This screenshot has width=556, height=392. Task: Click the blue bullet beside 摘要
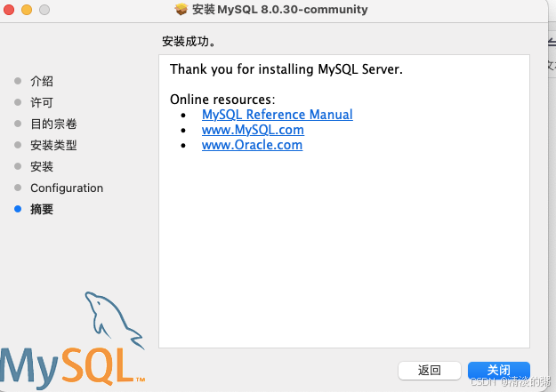(x=18, y=209)
